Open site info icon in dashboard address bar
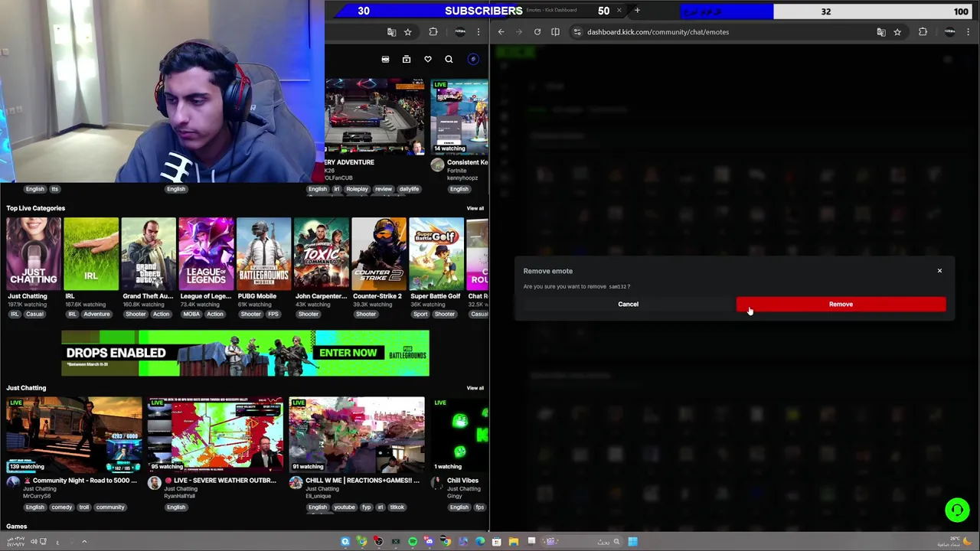Screen dimensions: 980x551 577,32
